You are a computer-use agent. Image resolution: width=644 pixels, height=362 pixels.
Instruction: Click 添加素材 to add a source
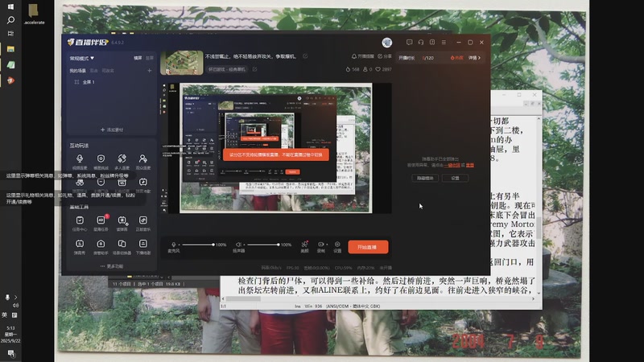pyautogui.click(x=112, y=130)
